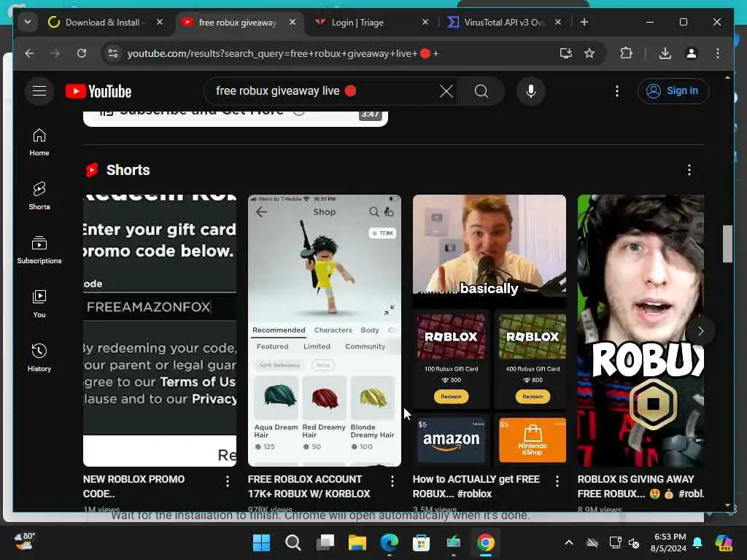The width and height of the screenshot is (747, 560).
Task: Switch to the Login | Triage tab
Action: (357, 23)
